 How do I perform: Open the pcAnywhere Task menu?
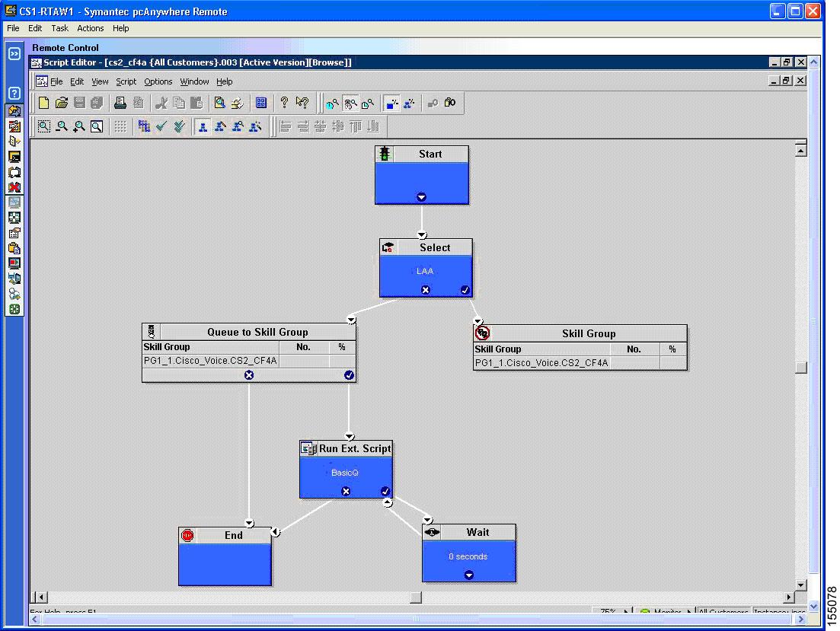click(x=59, y=28)
